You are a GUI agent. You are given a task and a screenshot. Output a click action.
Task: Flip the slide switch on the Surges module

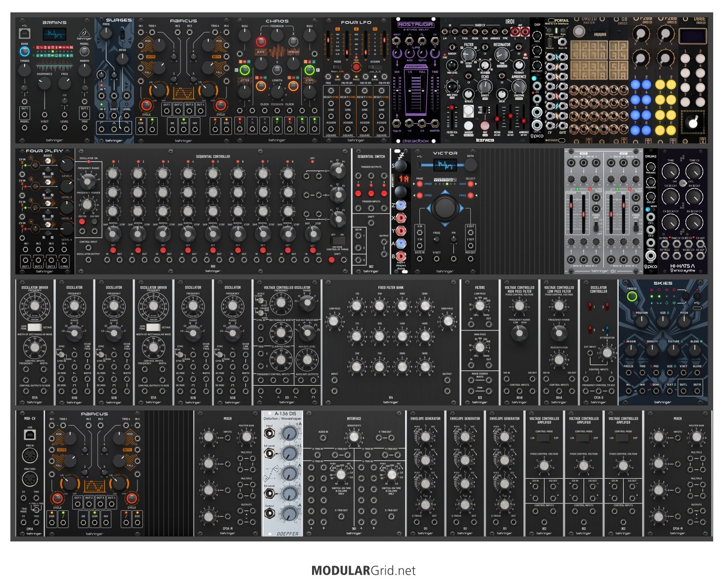tap(122, 35)
